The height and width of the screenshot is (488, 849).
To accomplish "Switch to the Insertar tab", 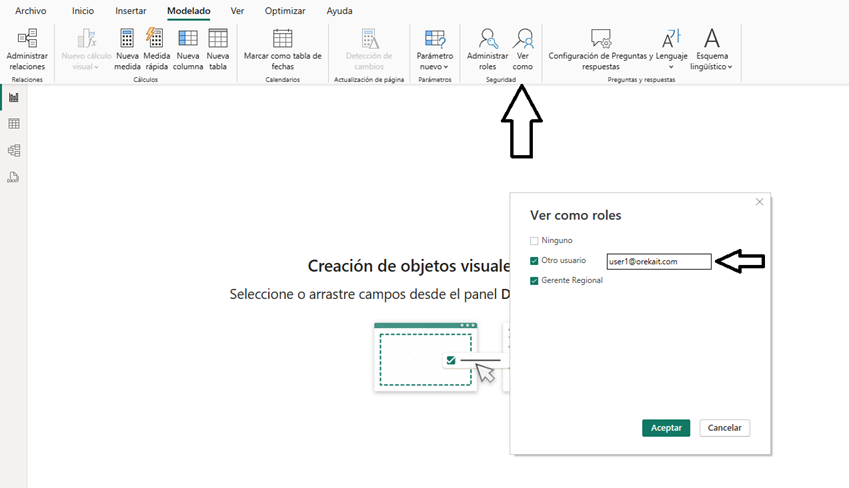I will click(x=130, y=11).
